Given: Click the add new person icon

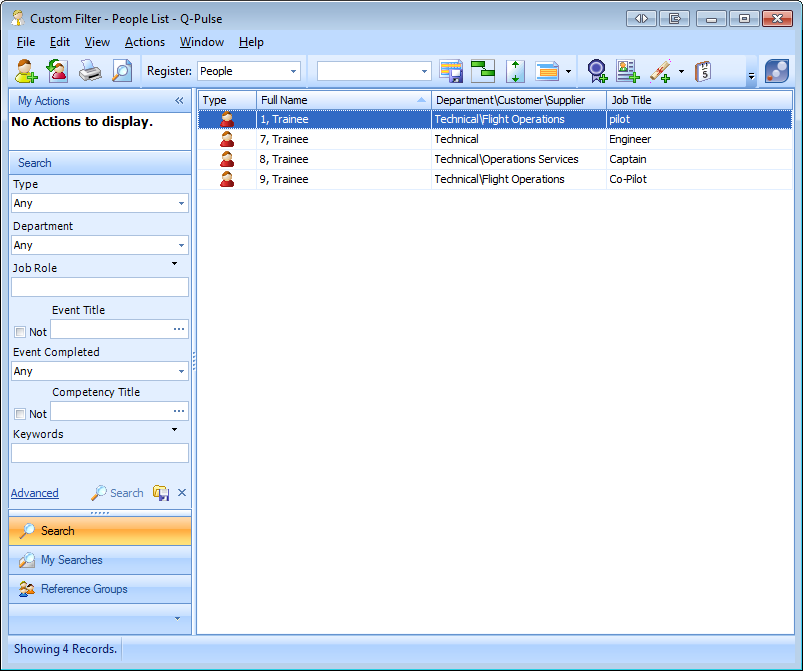Looking at the screenshot, I should click(26, 71).
